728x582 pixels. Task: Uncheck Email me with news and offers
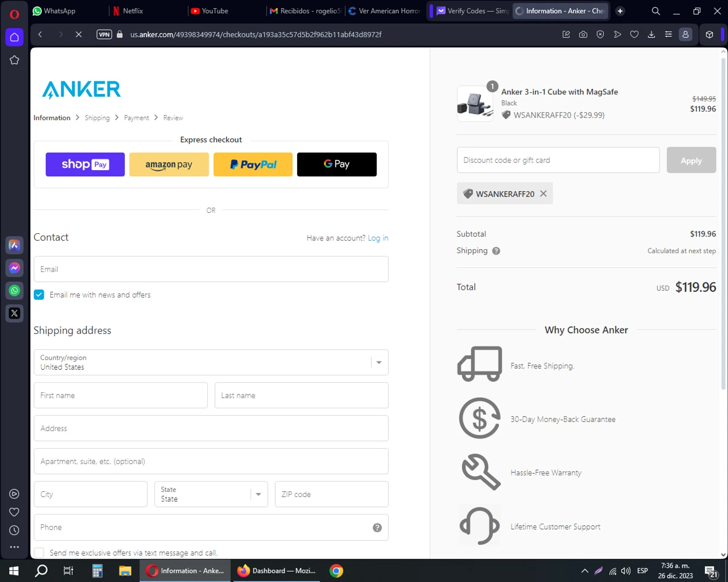(x=39, y=295)
